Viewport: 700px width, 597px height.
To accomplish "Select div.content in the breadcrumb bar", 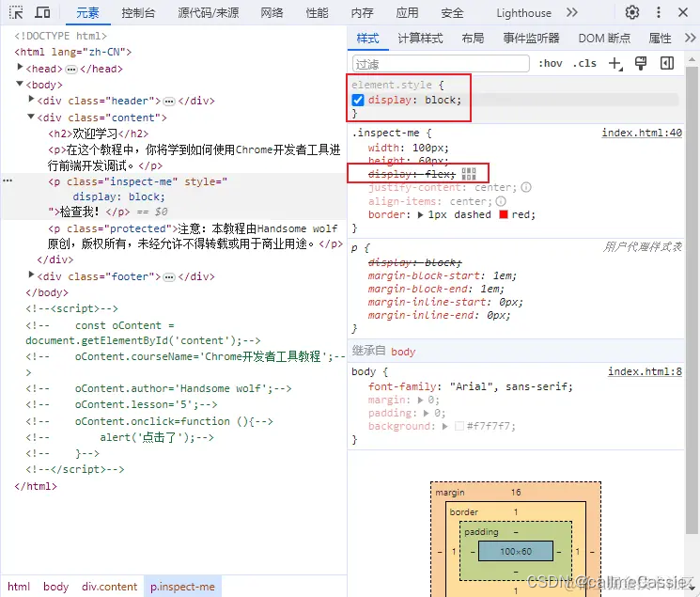I will [x=109, y=587].
